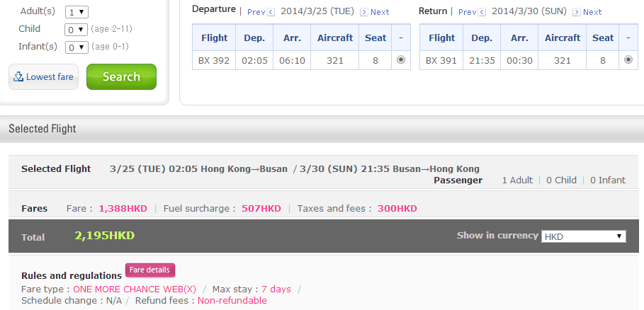Click the Departure Prev link
644x310 pixels.
pyautogui.click(x=256, y=12)
